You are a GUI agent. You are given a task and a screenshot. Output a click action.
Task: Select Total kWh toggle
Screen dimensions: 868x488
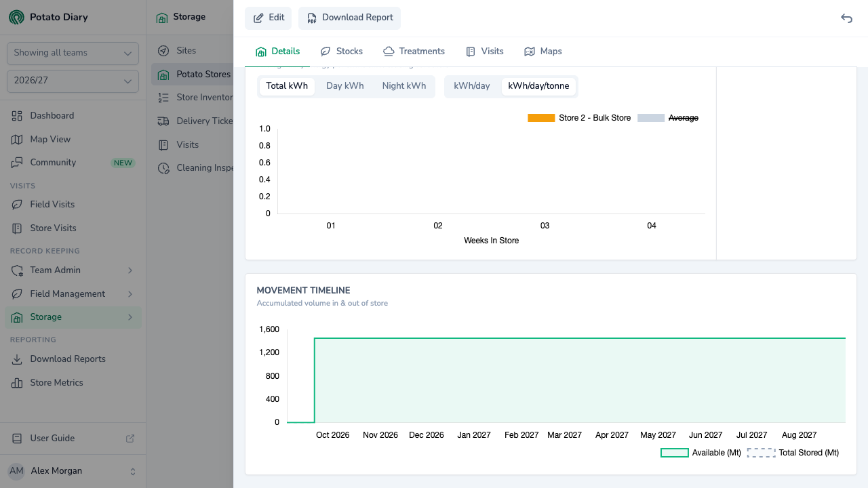click(287, 86)
